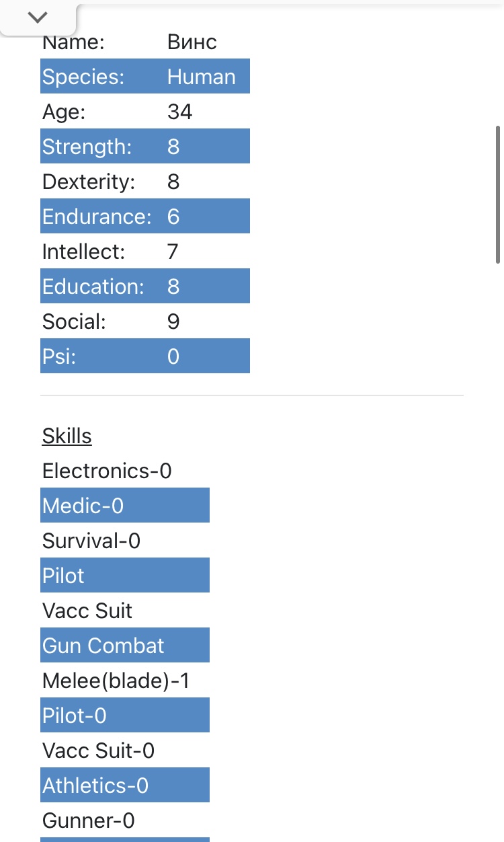Select the Psi stat row
The image size is (504, 842).
144,356
